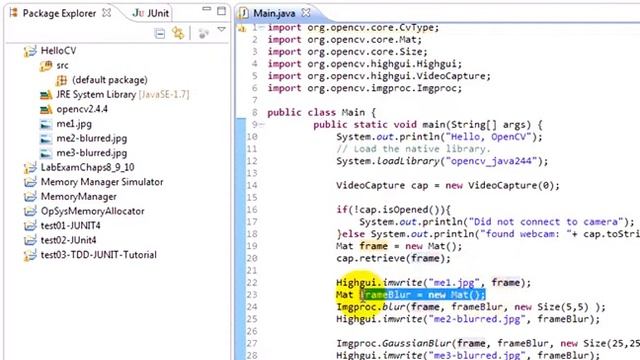This screenshot has height=360, width=640.
Task: Select JRE System Library entry
Action: [x=122, y=94]
